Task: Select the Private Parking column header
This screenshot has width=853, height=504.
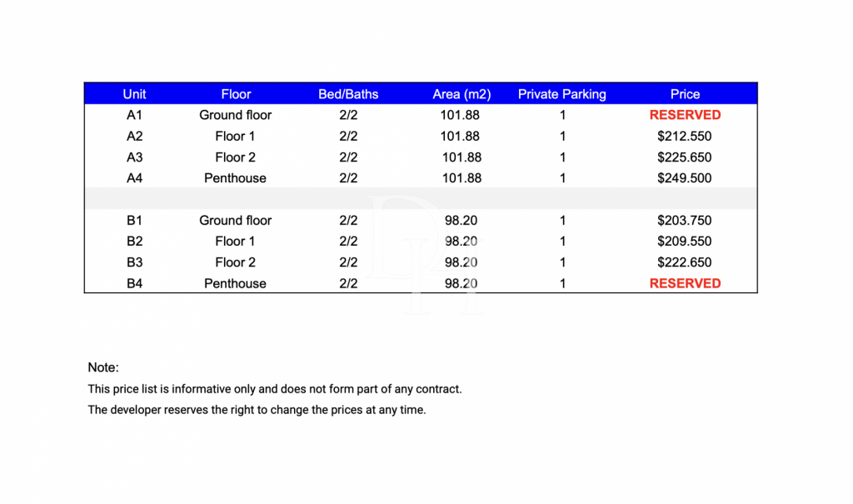Action: point(562,94)
